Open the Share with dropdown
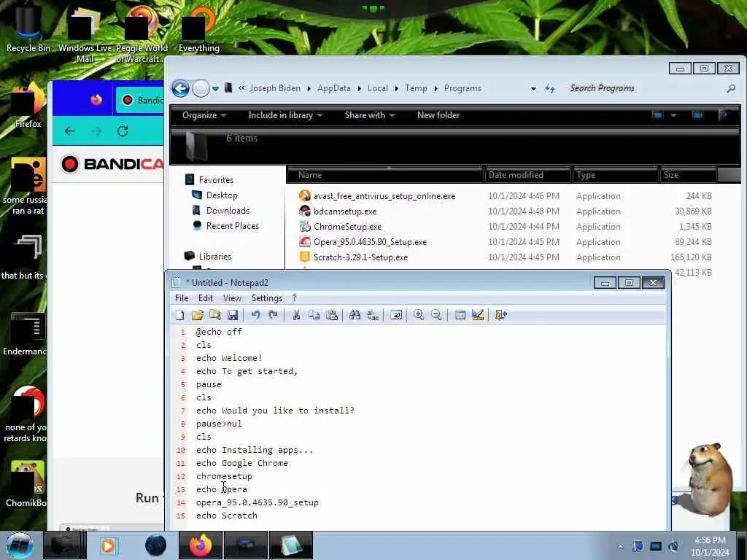The width and height of the screenshot is (747, 560). 369,115
